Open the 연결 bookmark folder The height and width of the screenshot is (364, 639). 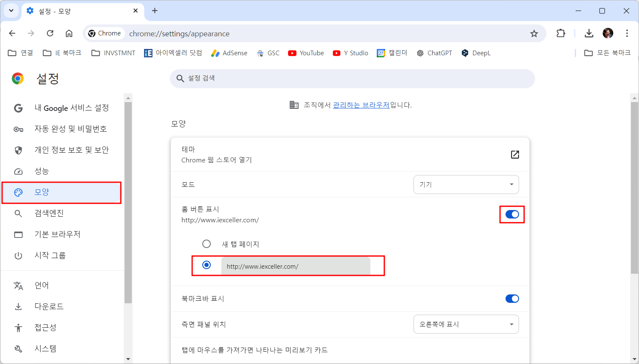click(21, 53)
